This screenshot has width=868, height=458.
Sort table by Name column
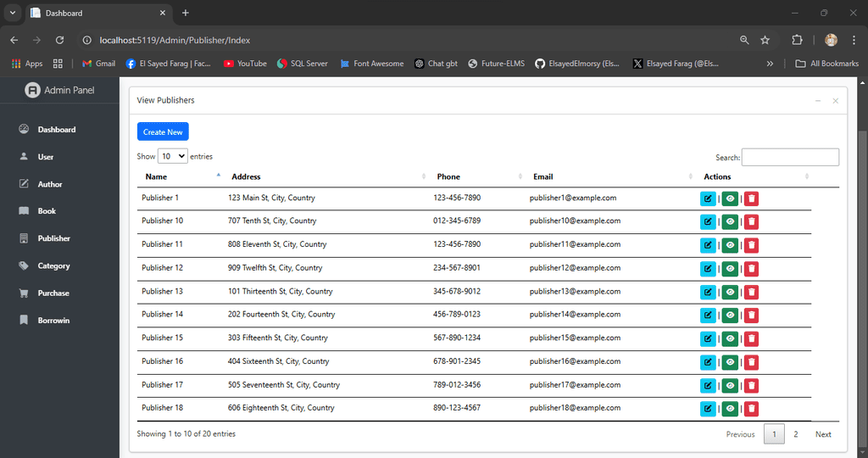point(181,176)
